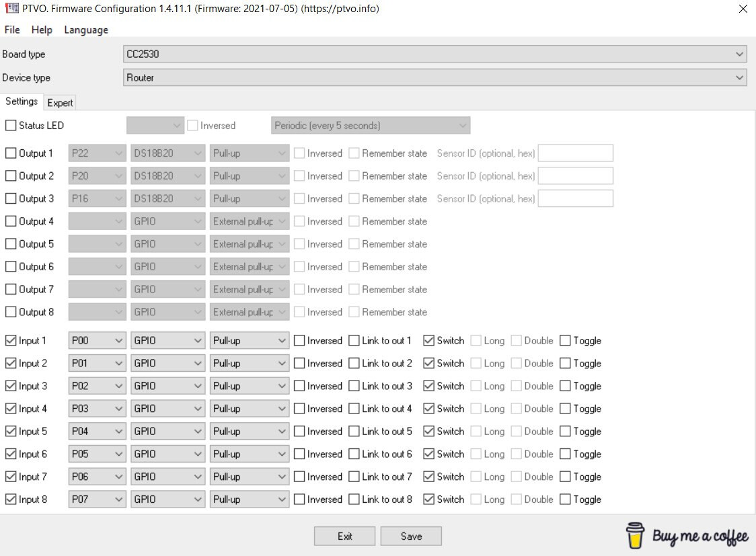Viewport: 756px width, 556px height.
Task: Click the Exit button
Action: (345, 537)
